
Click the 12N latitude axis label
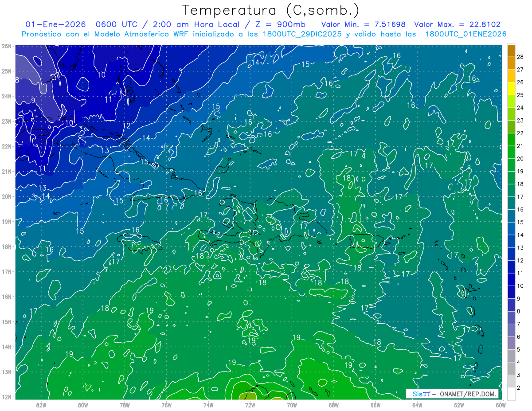click(x=7, y=397)
